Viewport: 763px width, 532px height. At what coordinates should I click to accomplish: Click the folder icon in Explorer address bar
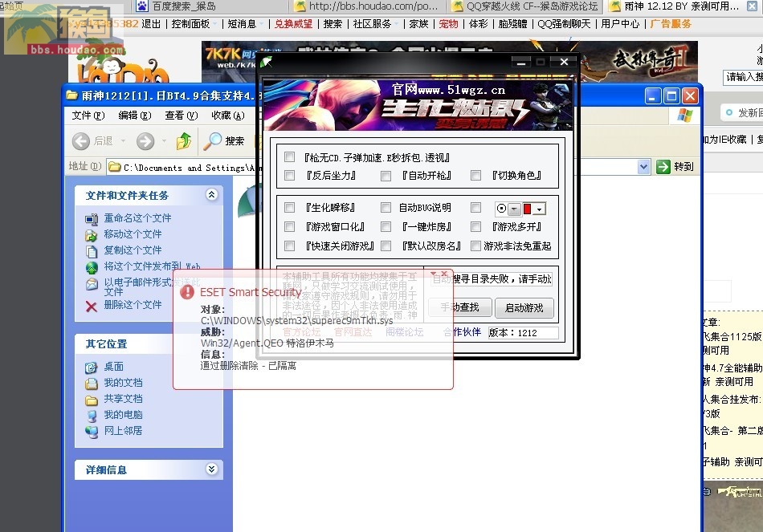[115, 167]
